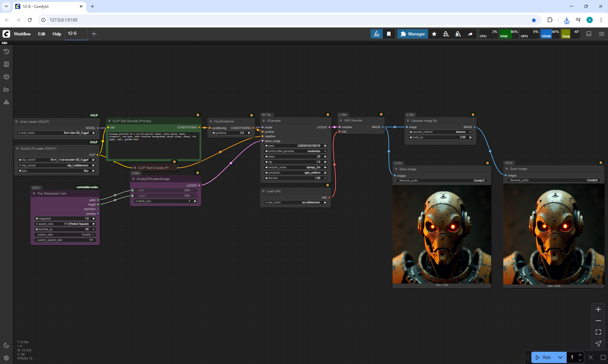Click the guidance value slider in FluxGuidance

click(231, 133)
